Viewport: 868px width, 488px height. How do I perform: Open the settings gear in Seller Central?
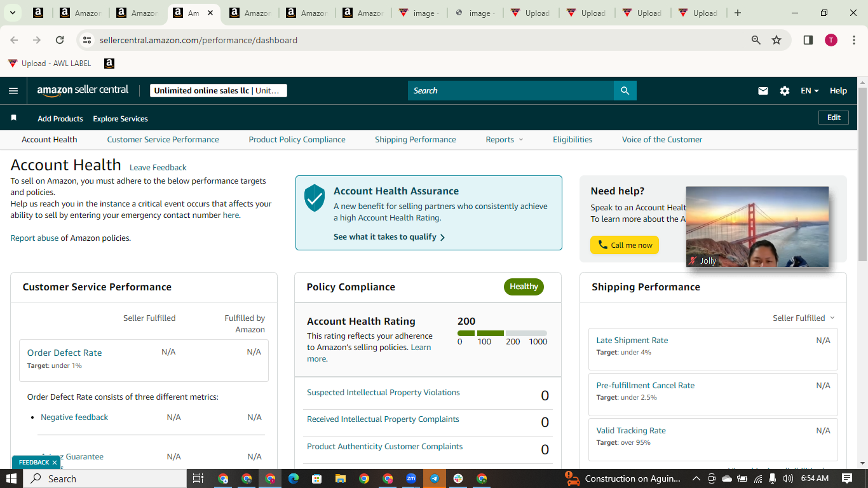(x=785, y=91)
